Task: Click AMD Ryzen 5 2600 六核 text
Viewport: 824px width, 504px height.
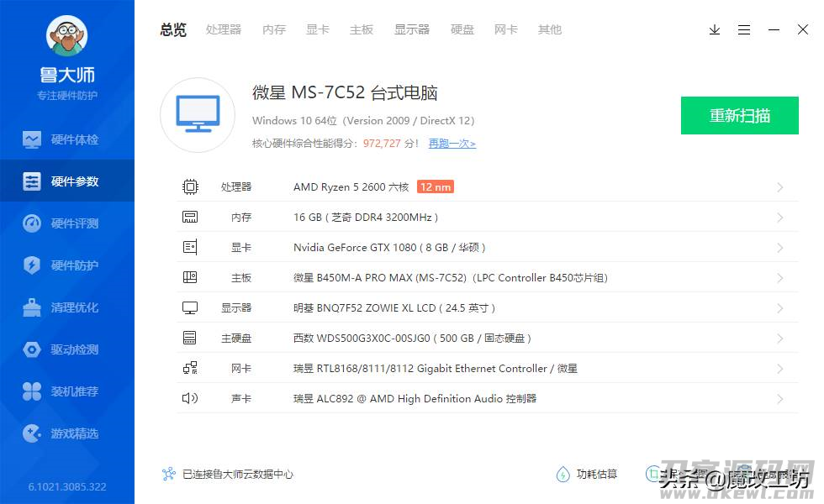Action: click(x=351, y=186)
